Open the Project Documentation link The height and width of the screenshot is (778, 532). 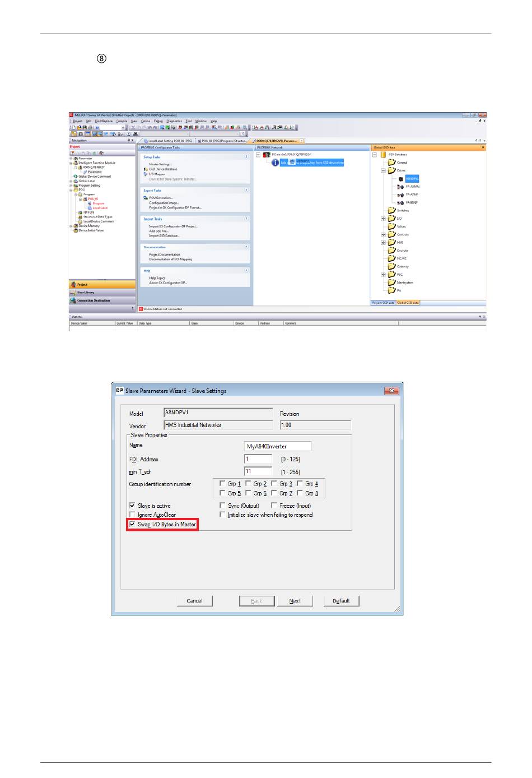(165, 254)
